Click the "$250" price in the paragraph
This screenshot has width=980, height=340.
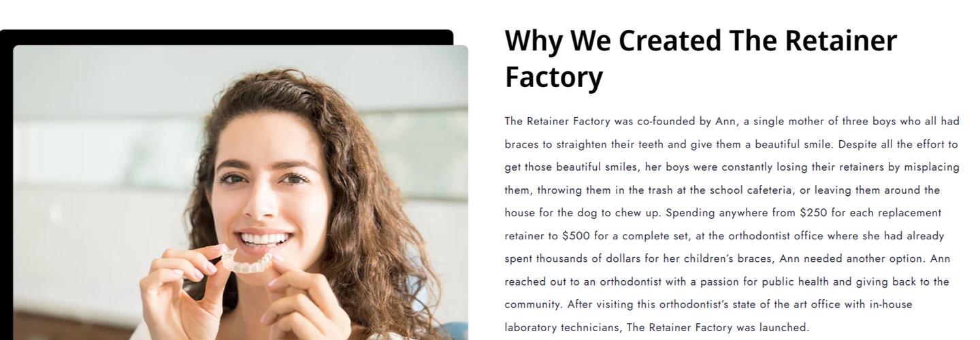[x=813, y=213]
